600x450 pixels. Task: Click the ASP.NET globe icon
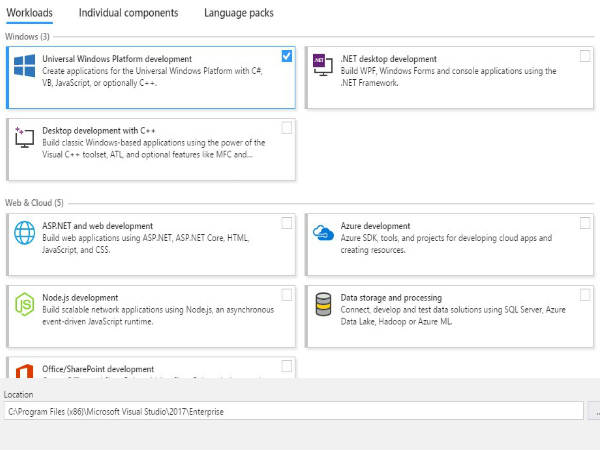click(25, 234)
